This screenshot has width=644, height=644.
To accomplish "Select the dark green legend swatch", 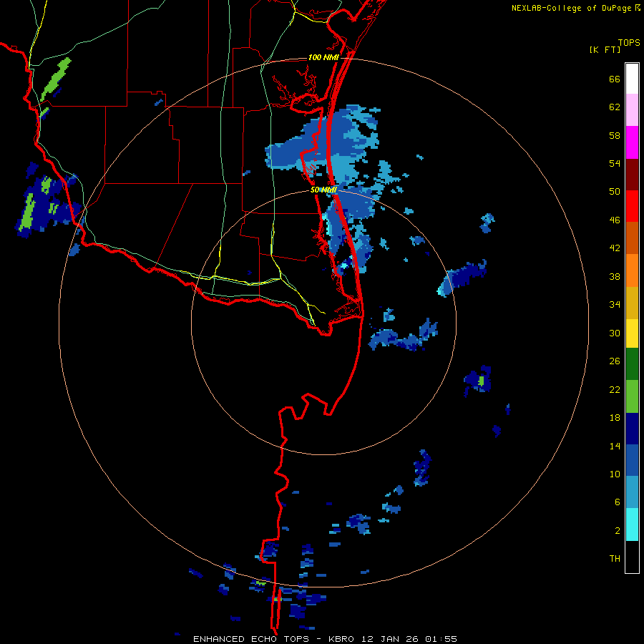I will [632, 364].
